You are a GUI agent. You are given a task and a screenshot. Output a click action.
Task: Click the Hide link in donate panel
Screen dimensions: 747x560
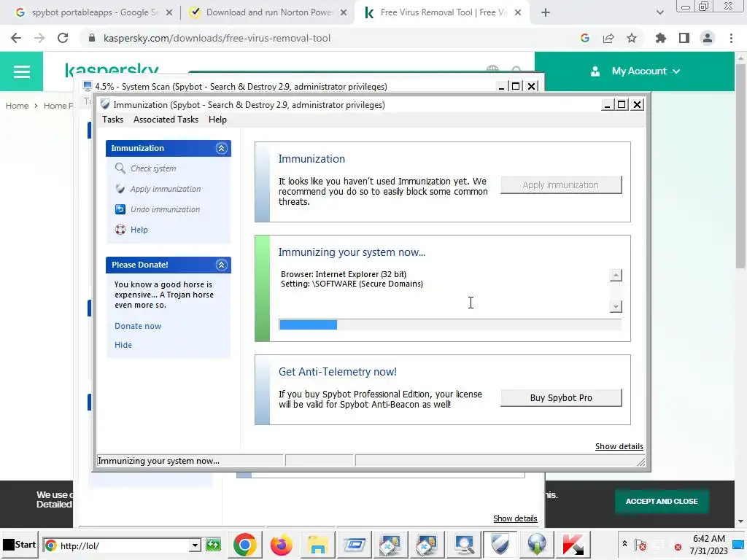pyautogui.click(x=123, y=345)
